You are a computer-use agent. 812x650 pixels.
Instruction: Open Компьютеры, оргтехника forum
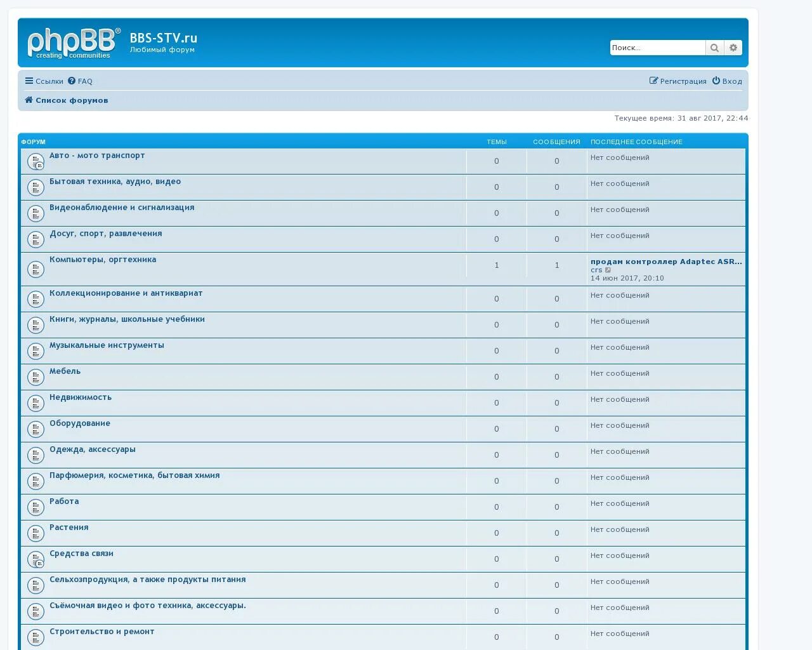(103, 260)
